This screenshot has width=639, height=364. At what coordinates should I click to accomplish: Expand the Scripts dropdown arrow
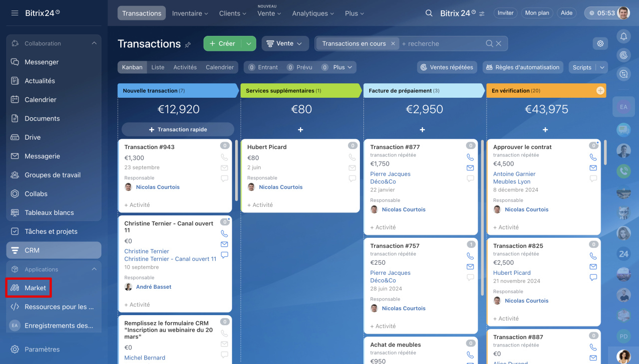(x=602, y=67)
